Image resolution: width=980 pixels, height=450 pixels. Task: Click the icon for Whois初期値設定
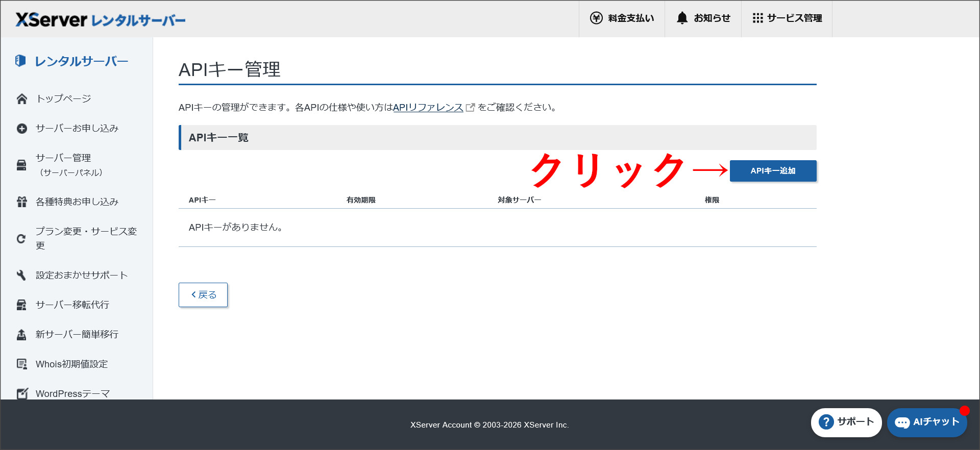pyautogui.click(x=21, y=364)
